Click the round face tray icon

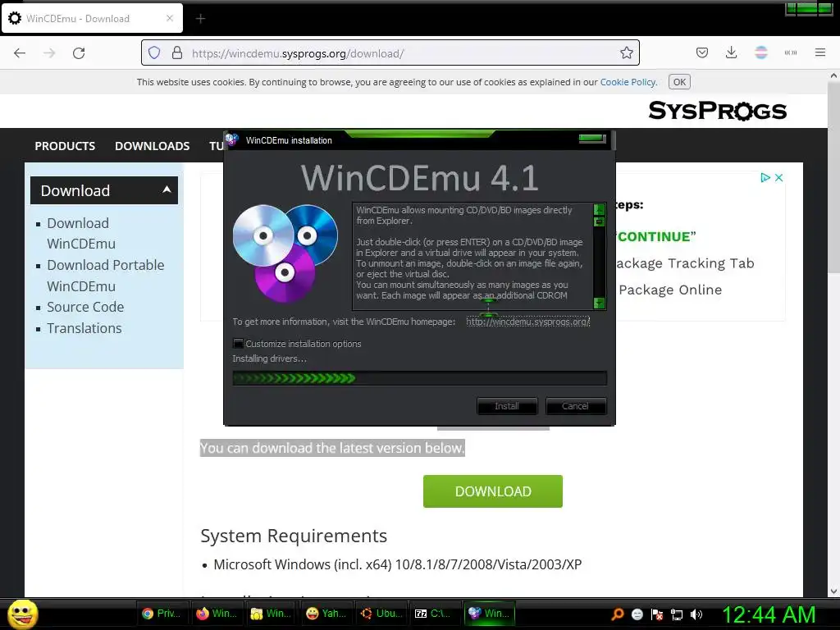click(x=637, y=614)
